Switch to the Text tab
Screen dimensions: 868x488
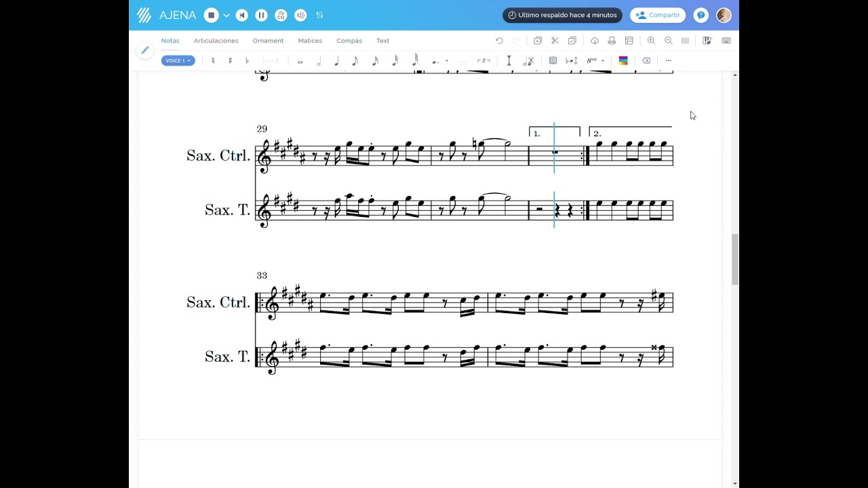(x=382, y=41)
